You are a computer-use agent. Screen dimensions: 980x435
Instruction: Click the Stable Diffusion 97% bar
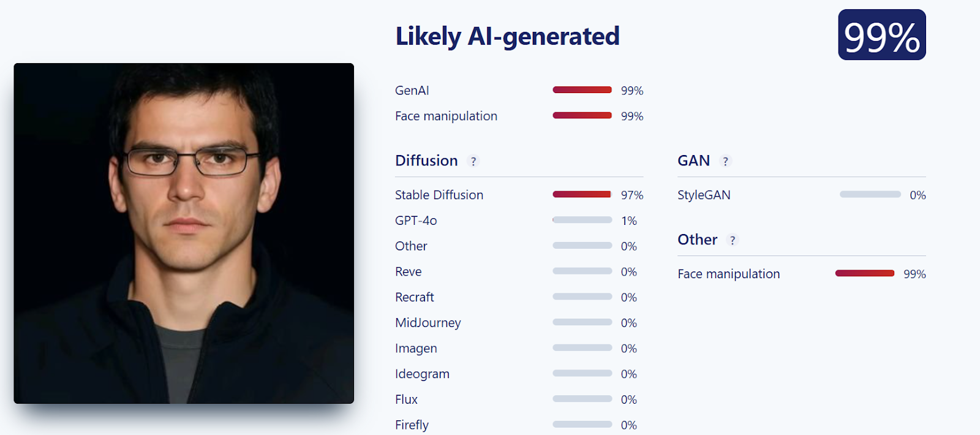(x=582, y=194)
